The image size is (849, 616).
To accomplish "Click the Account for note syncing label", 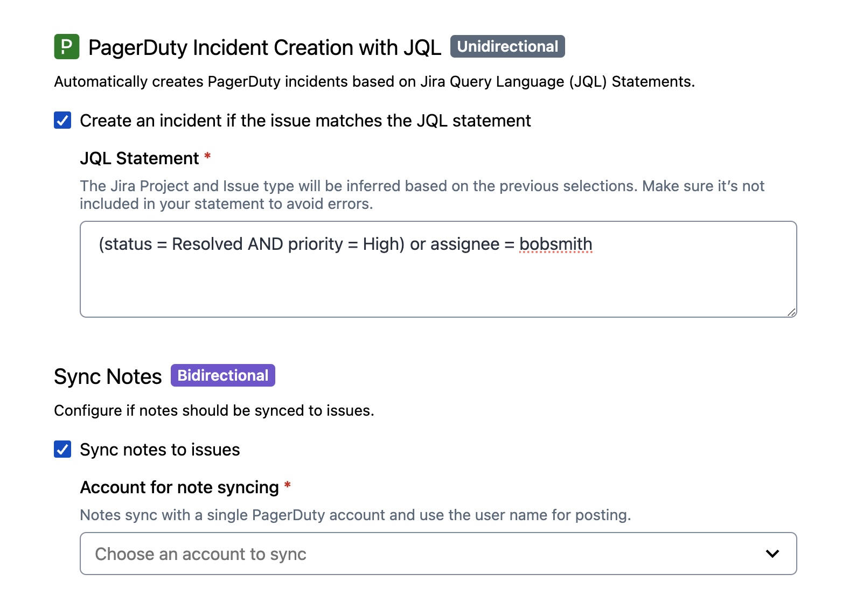I will (x=179, y=487).
